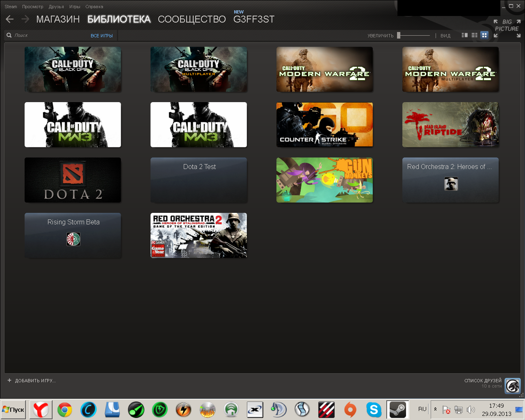Image resolution: width=525 pixels, height=420 pixels.
Task: Click the plus icon beside Добавить игру
Action: 9,381
